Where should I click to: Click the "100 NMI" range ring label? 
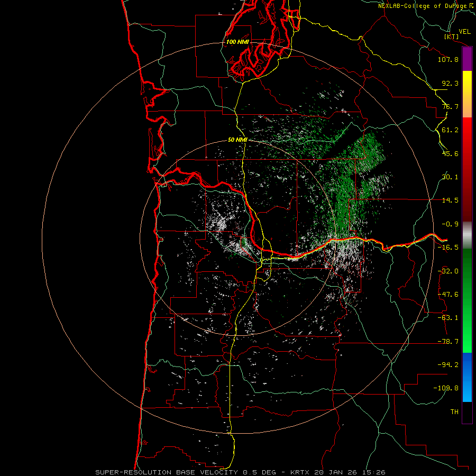[237, 42]
